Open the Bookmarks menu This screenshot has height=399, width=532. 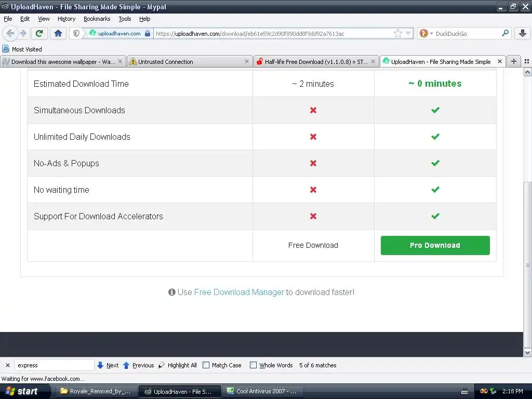click(x=97, y=19)
